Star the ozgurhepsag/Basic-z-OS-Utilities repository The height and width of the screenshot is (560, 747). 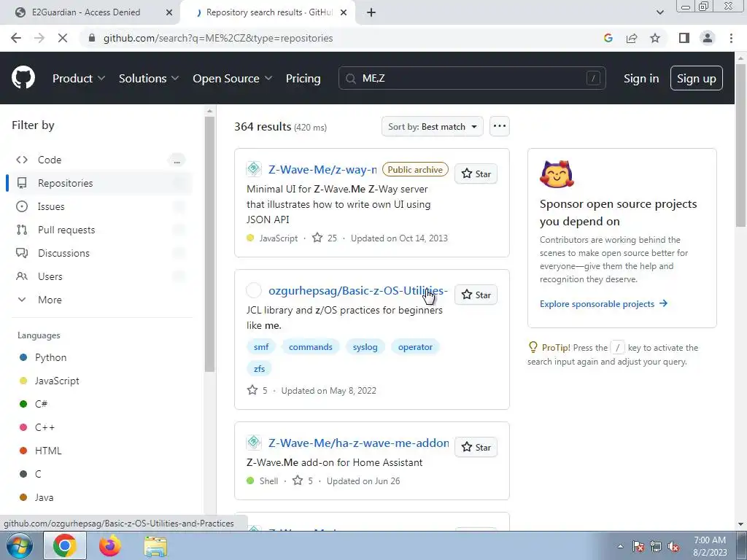476,295
